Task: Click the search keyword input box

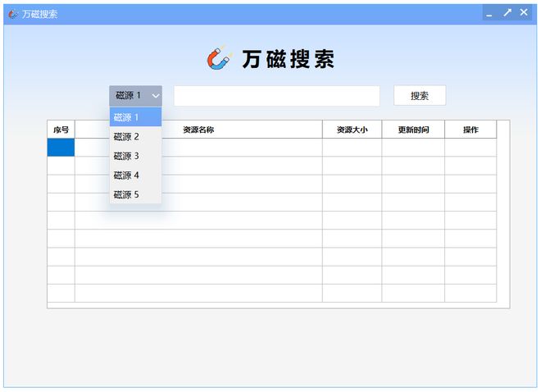Action: coord(277,96)
